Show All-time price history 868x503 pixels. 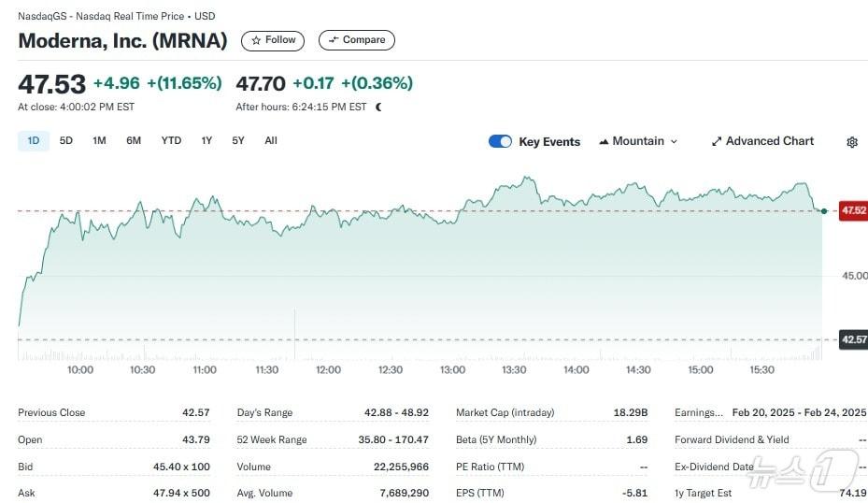click(x=271, y=141)
